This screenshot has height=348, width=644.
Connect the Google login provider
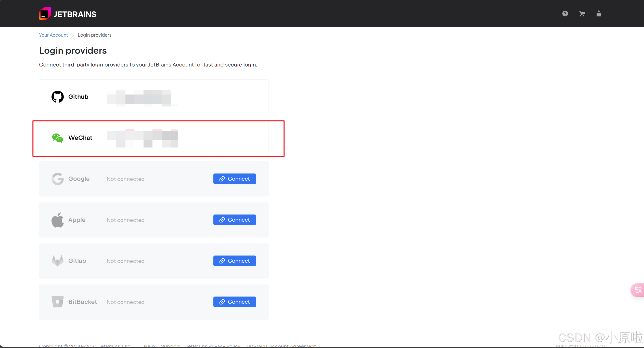pyautogui.click(x=234, y=179)
